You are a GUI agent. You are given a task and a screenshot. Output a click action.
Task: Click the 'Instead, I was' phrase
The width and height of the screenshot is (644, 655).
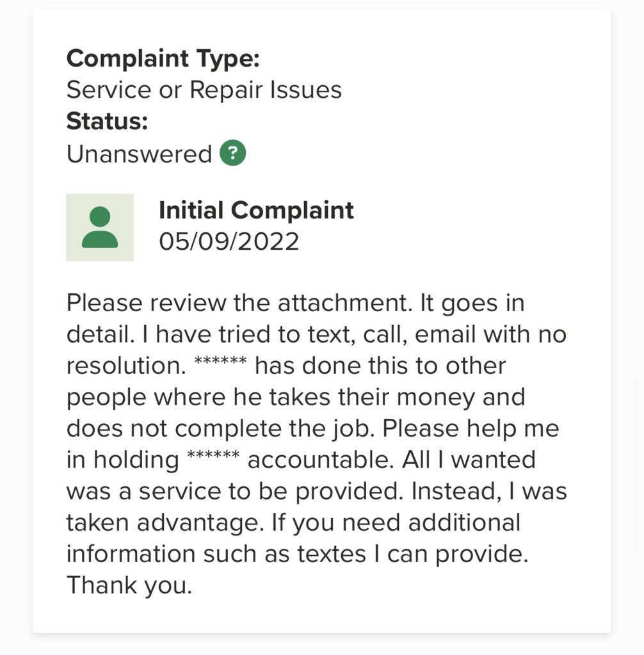489,491
